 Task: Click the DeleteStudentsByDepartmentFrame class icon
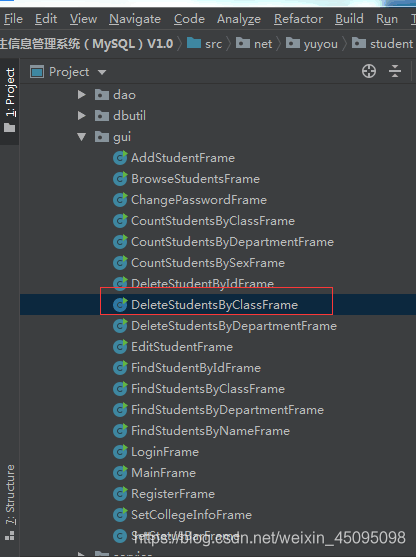[120, 326]
